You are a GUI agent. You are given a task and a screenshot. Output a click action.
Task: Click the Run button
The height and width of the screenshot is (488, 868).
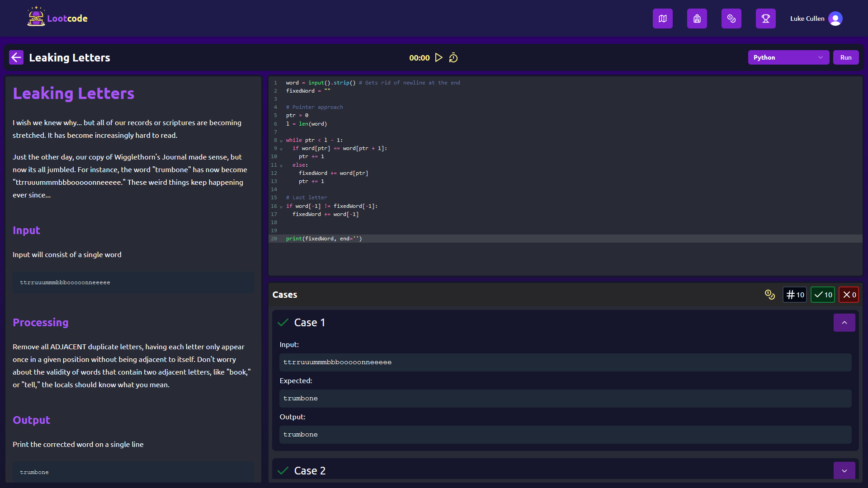coord(846,57)
